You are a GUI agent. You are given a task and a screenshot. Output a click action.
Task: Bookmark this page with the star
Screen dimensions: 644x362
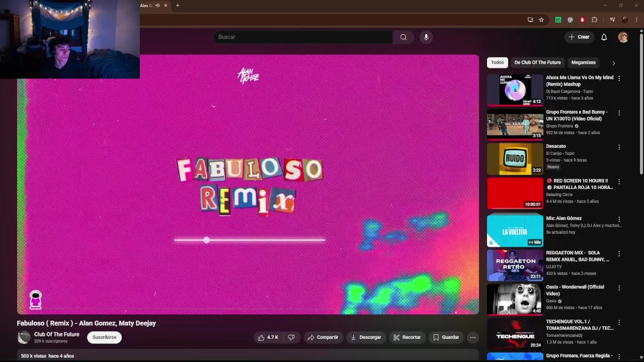point(541,20)
